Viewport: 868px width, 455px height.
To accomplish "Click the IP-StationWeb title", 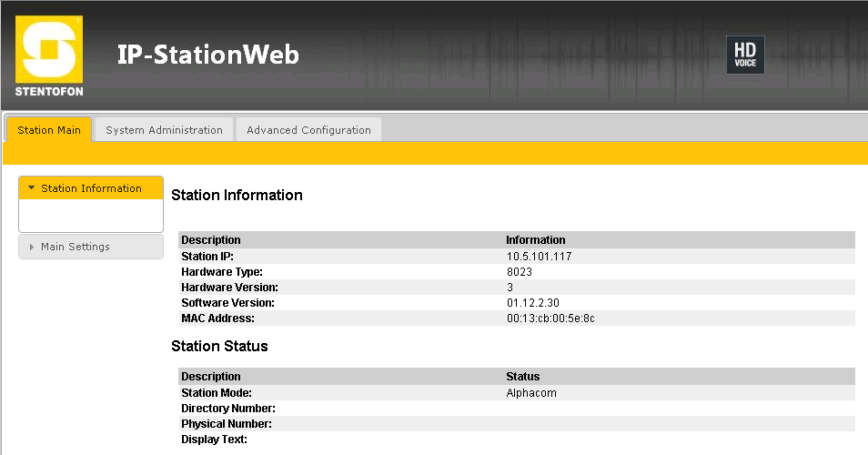I will 207,55.
